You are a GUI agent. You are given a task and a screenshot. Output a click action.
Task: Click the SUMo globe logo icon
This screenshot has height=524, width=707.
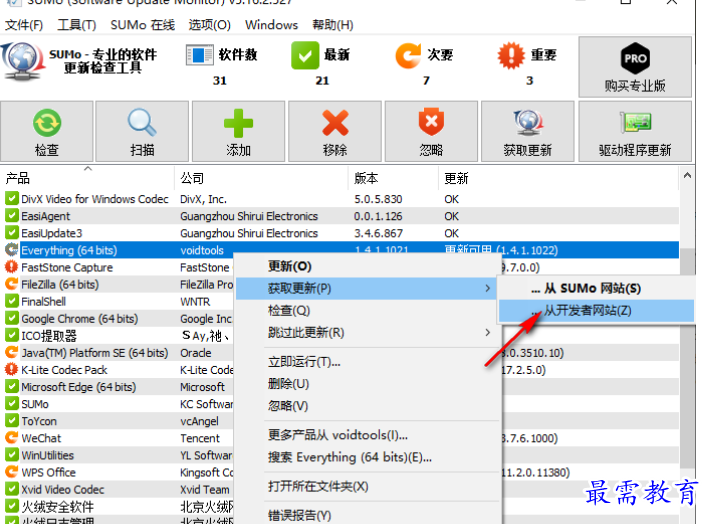pos(22,62)
